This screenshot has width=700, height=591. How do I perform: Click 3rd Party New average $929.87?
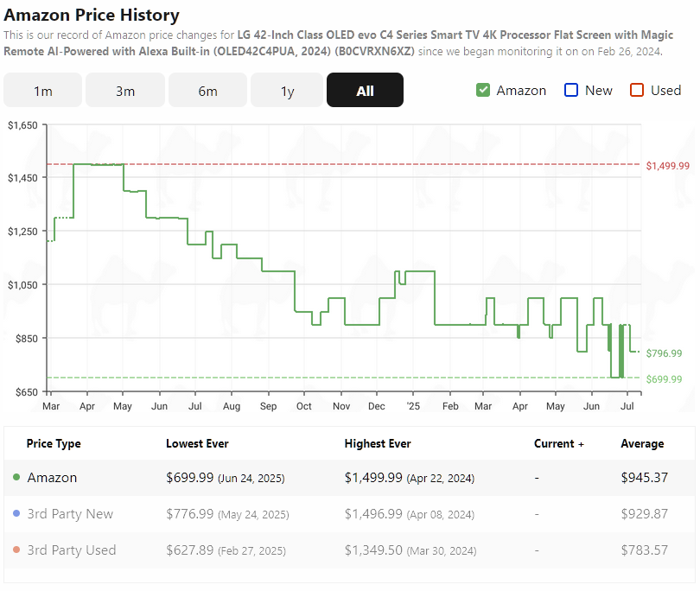coord(644,514)
